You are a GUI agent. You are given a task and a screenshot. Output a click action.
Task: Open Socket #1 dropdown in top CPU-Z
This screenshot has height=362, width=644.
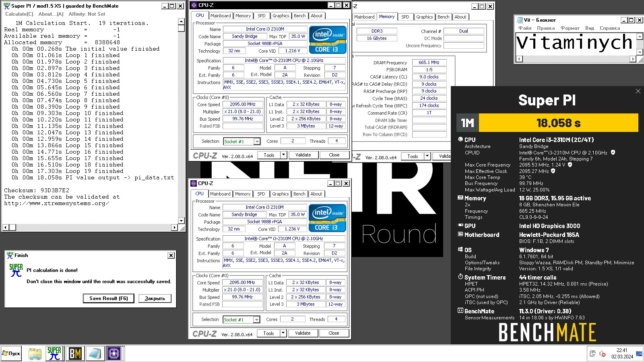pyautogui.click(x=257, y=142)
